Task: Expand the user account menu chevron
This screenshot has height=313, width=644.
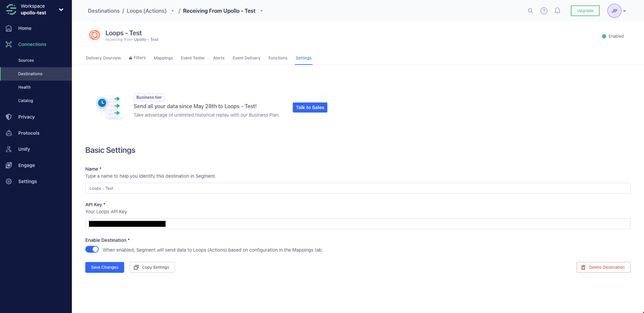Action: pyautogui.click(x=625, y=11)
